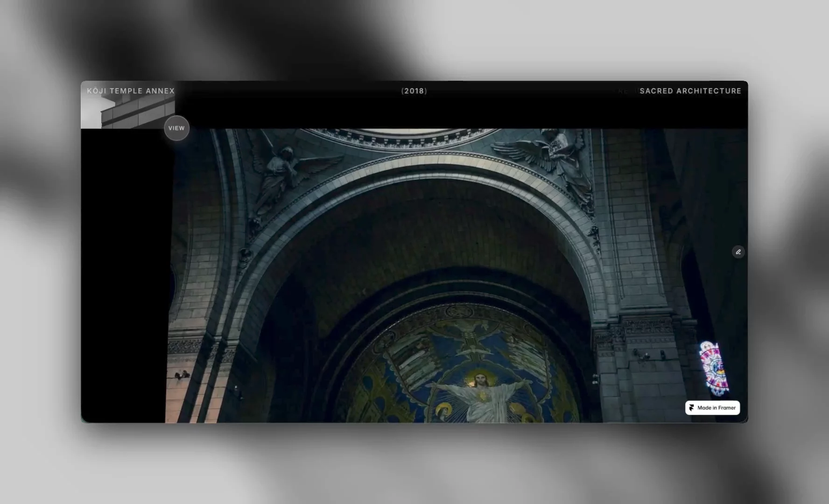Click the pencil edit icon
The height and width of the screenshot is (504, 829).
pyautogui.click(x=738, y=252)
